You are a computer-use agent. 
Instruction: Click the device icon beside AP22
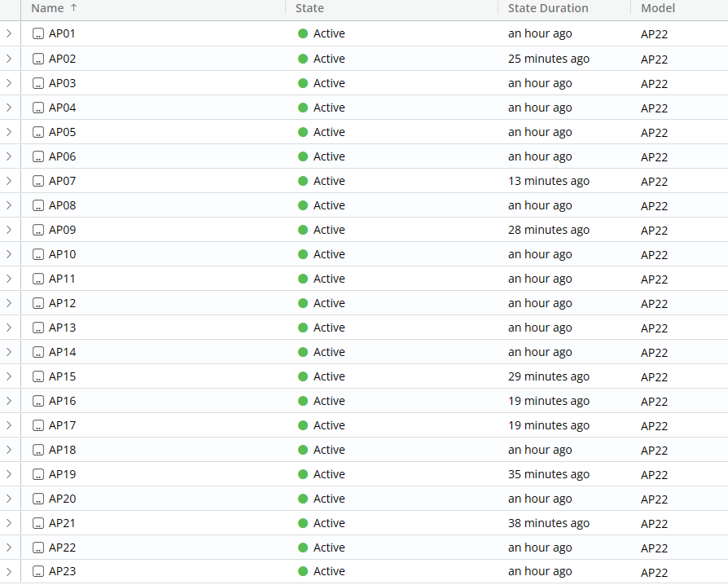(38, 548)
